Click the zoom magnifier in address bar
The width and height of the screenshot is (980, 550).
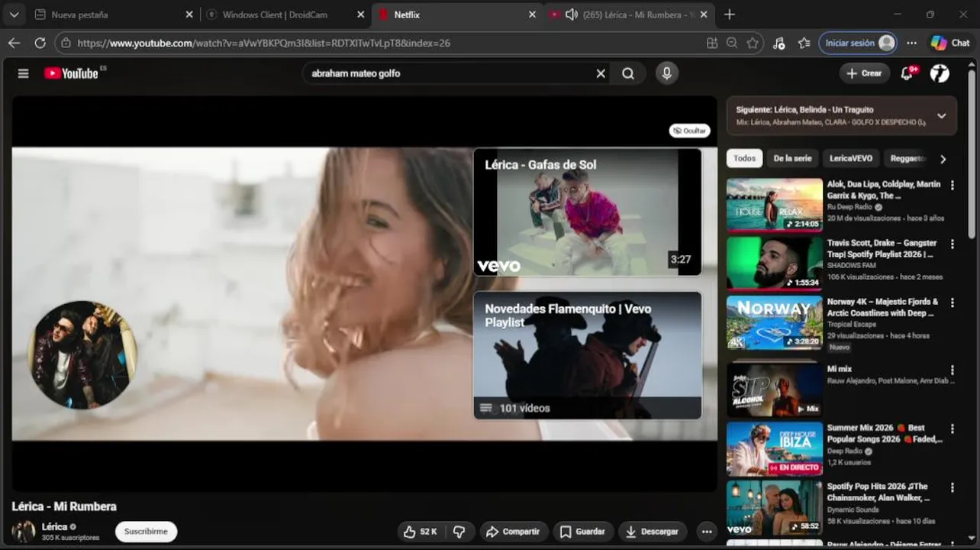(x=732, y=43)
